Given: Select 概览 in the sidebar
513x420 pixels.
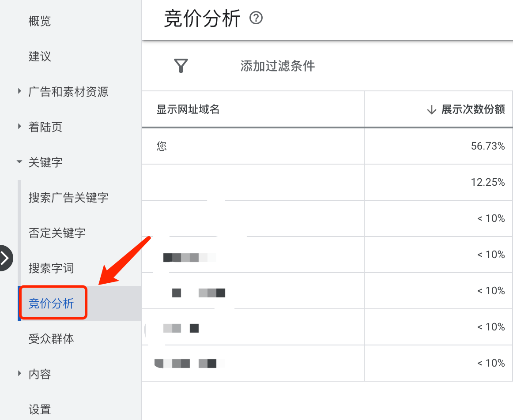Looking at the screenshot, I should coord(39,21).
